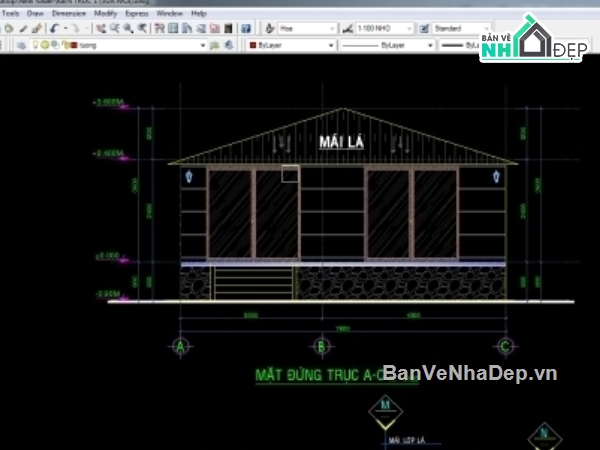Expand the tuong layer dropdown
This screenshot has height=450, width=600.
coord(202,45)
